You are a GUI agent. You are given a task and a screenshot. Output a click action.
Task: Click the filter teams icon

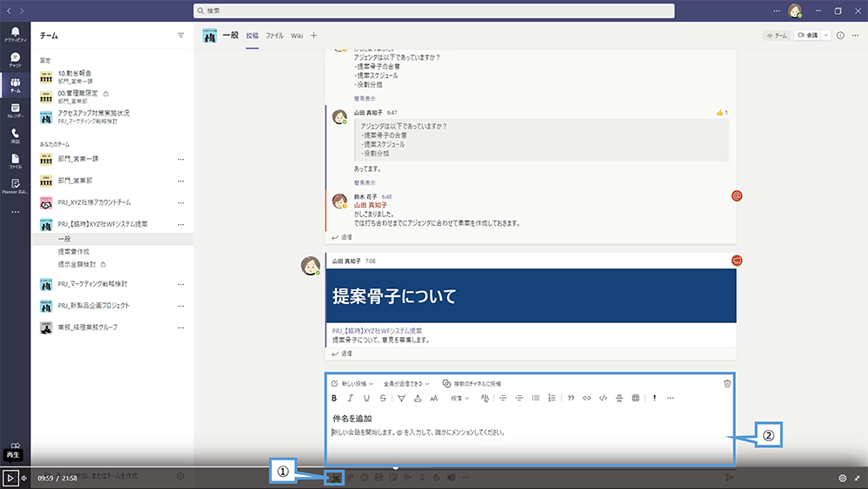coord(181,36)
